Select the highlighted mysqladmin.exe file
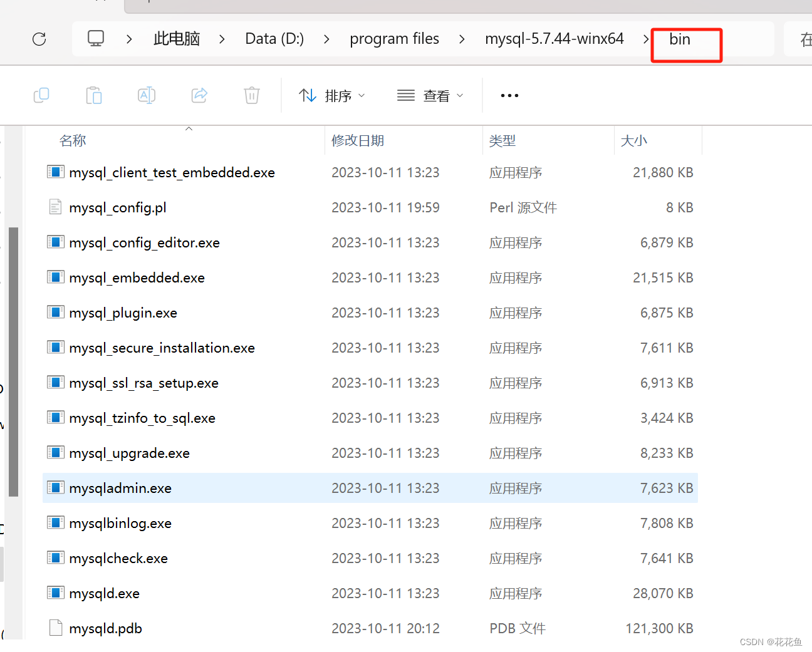Screen dimensions: 812x652 tap(120, 488)
